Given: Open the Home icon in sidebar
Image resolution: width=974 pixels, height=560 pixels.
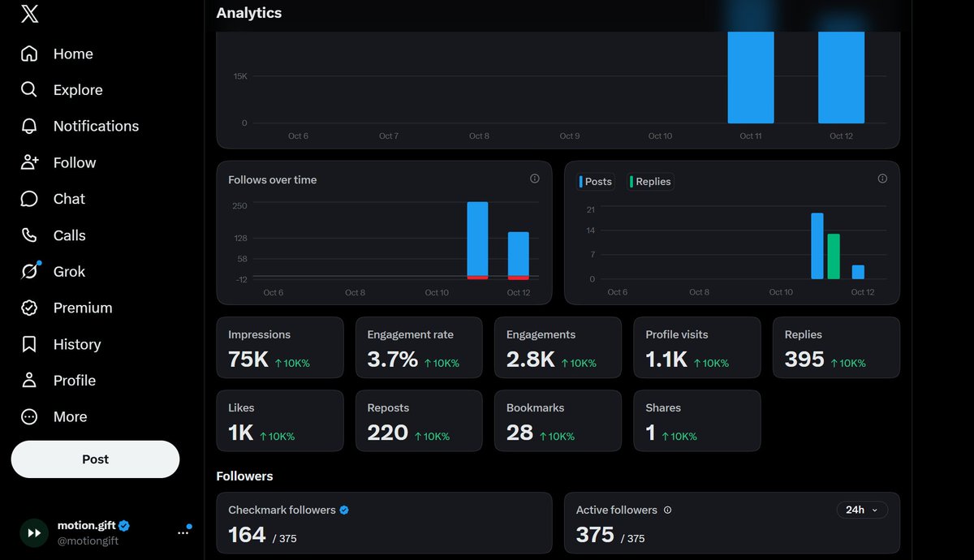Looking at the screenshot, I should (x=29, y=54).
